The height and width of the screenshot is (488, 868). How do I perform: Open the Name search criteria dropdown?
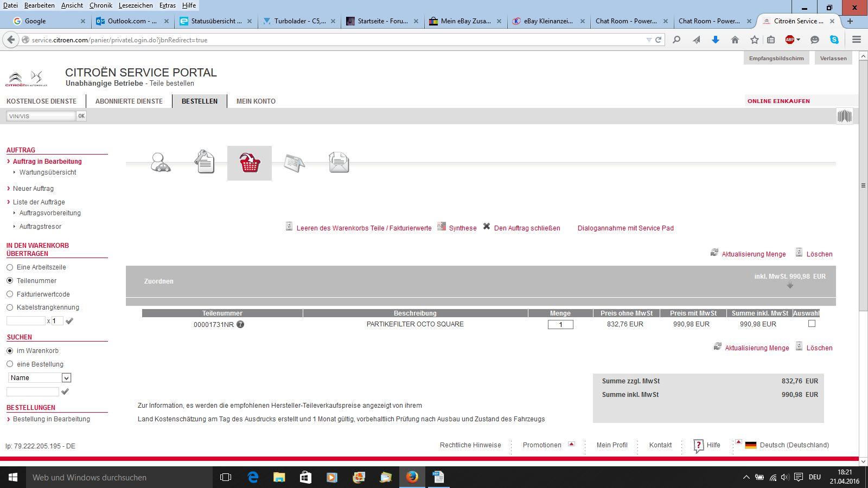[x=40, y=378]
